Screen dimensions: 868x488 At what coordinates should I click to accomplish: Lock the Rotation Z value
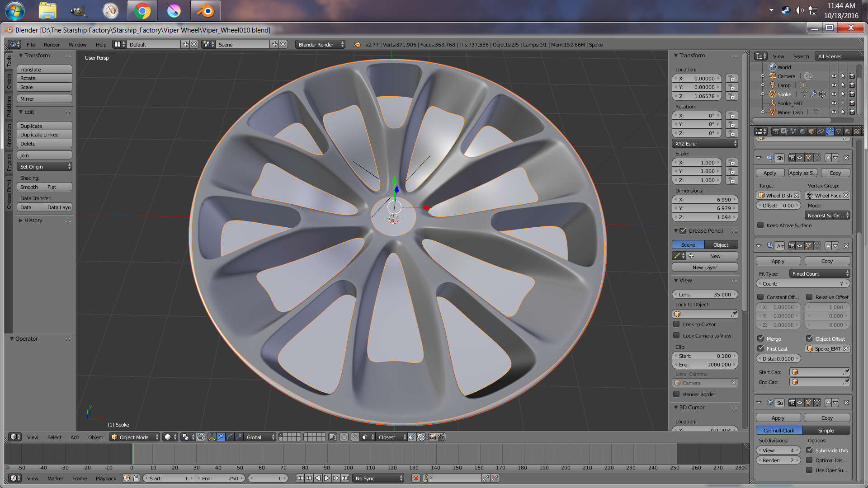click(x=732, y=133)
